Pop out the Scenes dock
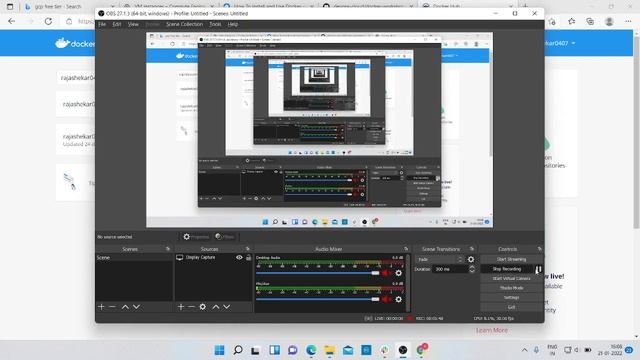 click(168, 249)
